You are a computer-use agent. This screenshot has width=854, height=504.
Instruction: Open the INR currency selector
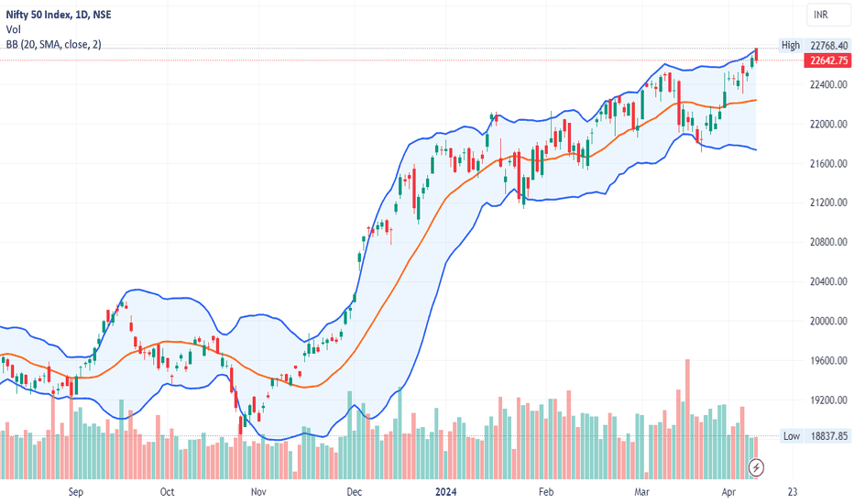[829, 15]
